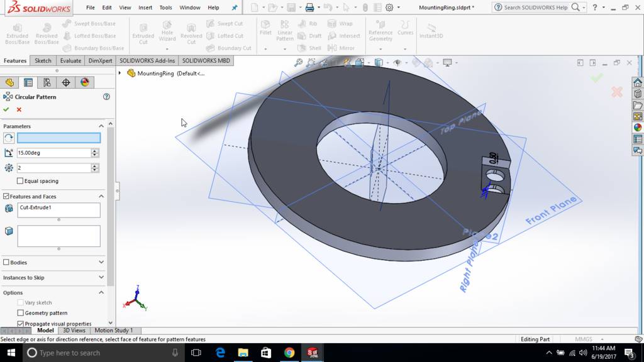Open the DisplayManager tab icon
This screenshot has height=362, width=644.
85,82
